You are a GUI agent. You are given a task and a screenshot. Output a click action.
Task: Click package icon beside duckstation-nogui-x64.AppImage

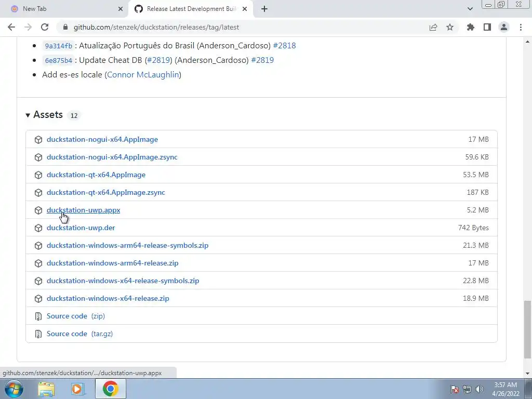38,140
